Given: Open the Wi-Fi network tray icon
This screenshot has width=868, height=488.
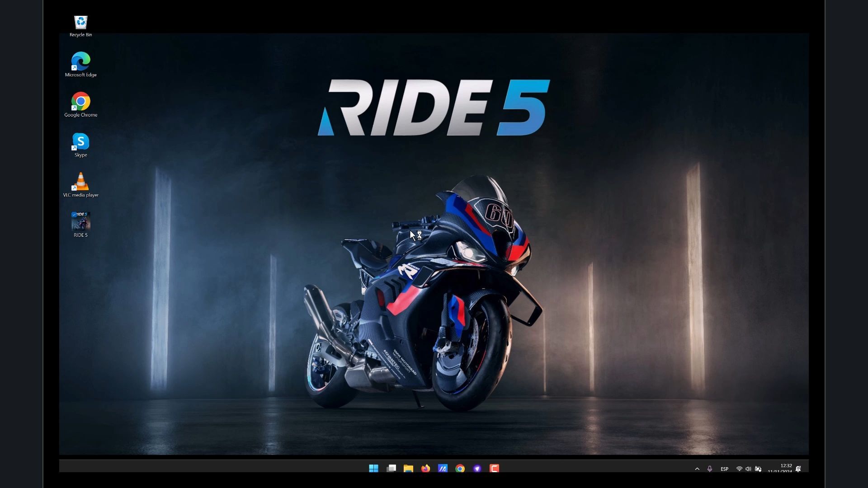Looking at the screenshot, I should pyautogui.click(x=739, y=469).
